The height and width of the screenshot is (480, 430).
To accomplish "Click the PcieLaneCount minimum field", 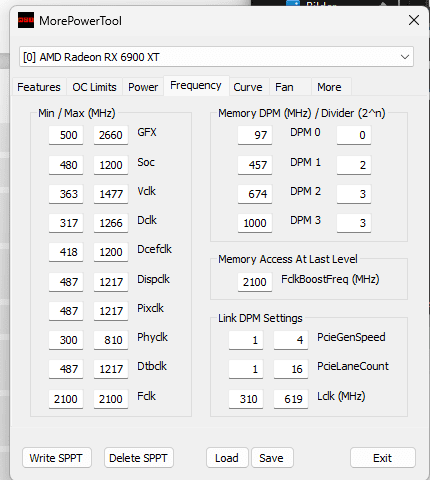I will [x=246, y=369].
